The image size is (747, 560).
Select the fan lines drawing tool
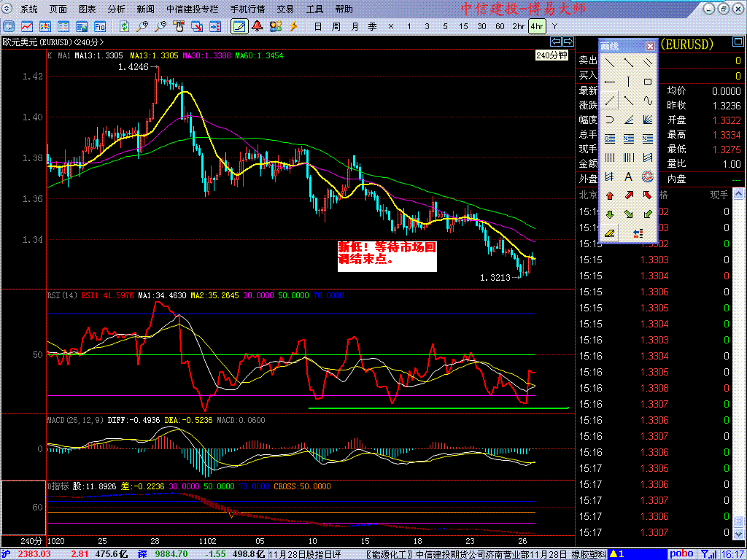tap(648, 120)
